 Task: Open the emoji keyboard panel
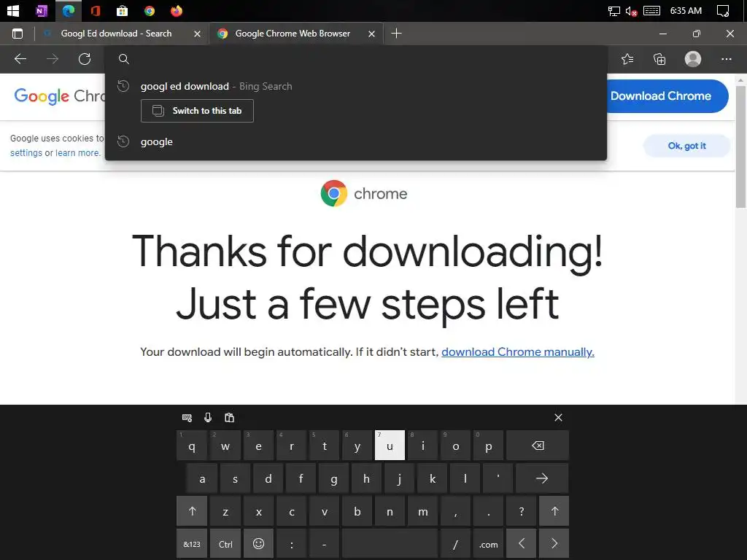pos(259,544)
